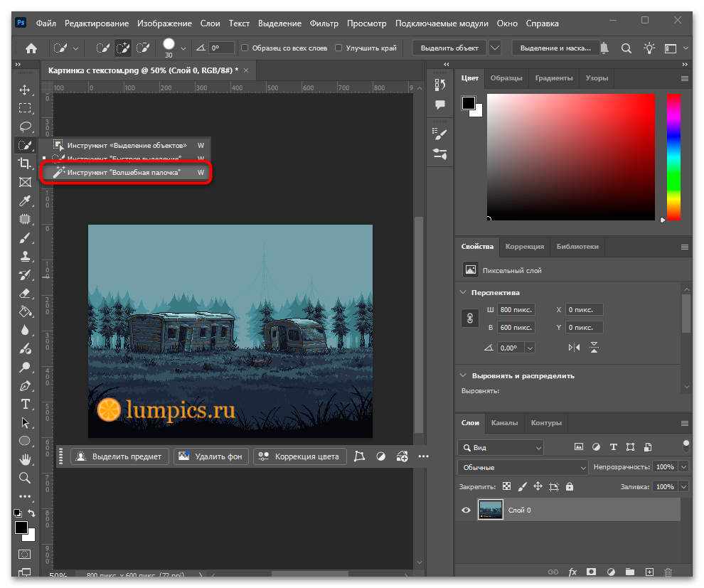This screenshot has width=704, height=588.
Task: Open the «Фильтр» menu
Action: tap(324, 23)
